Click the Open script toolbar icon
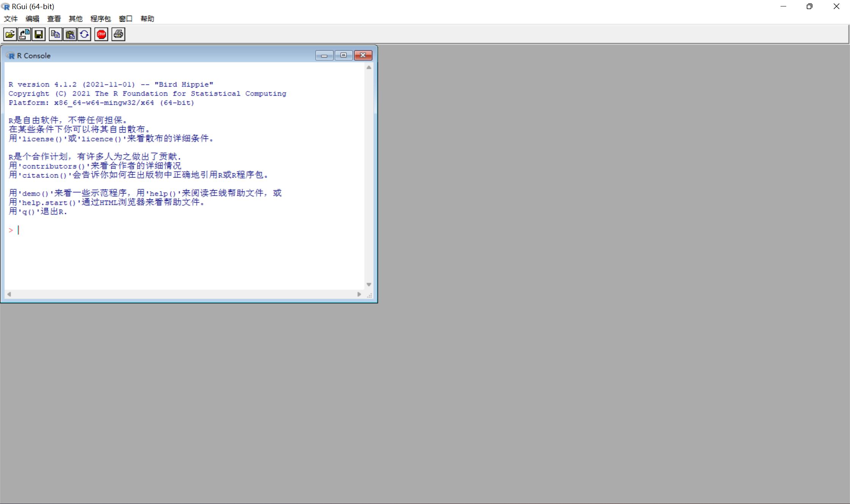Viewport: 850px width, 504px height. click(x=10, y=35)
